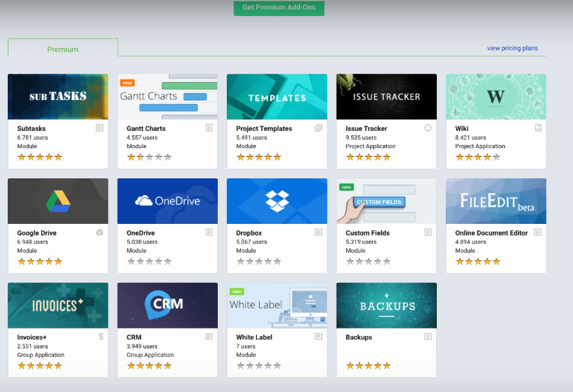Click the Gantt Charts module type icon
Screen dimensions: 573x392
[x=209, y=128]
